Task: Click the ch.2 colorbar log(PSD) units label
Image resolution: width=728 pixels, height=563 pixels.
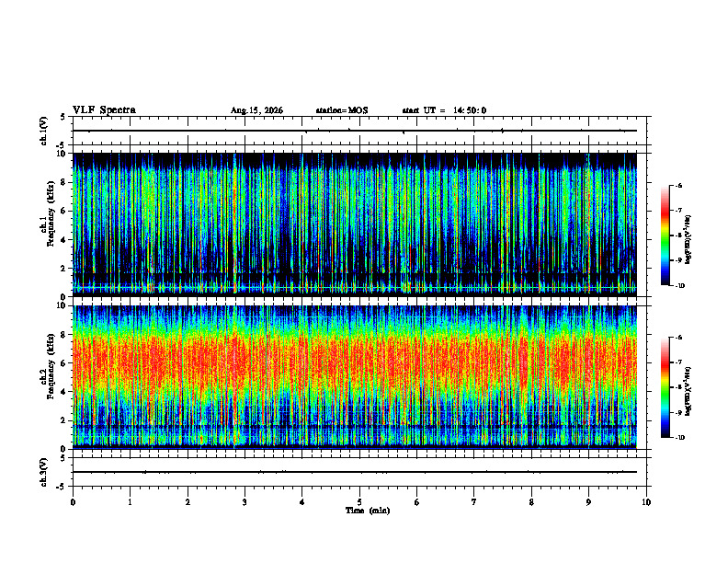Action: point(689,392)
